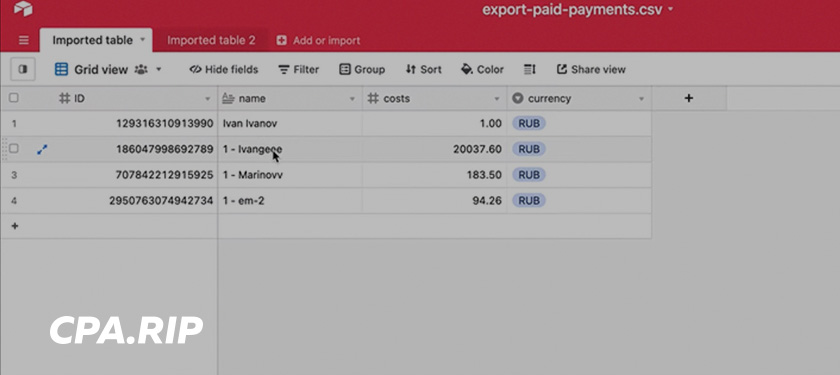This screenshot has height=375, width=840.
Task: Select the Ivan Ivanov cell
Action: coord(290,124)
